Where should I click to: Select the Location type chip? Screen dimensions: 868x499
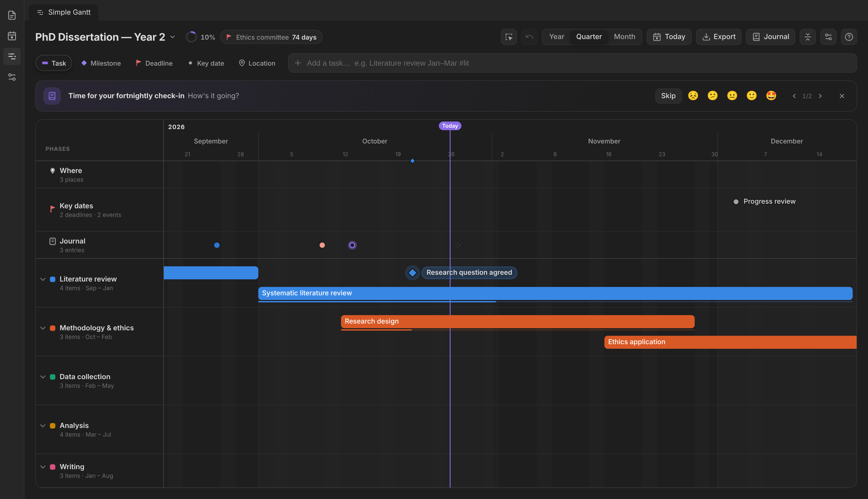click(257, 63)
